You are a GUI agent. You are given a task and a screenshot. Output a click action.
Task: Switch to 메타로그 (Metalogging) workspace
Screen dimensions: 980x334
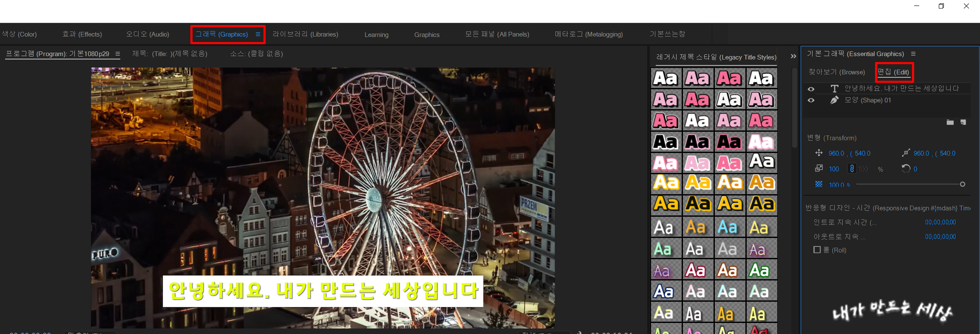[x=589, y=34]
